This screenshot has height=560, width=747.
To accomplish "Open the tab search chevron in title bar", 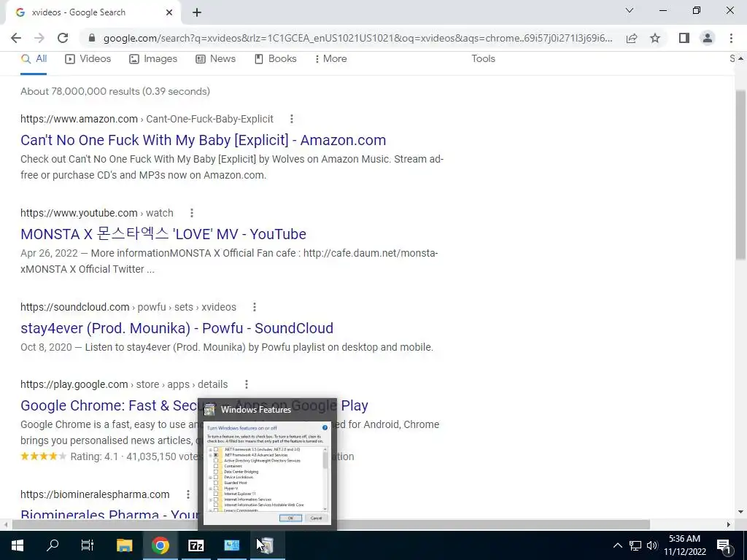I will pyautogui.click(x=630, y=10).
